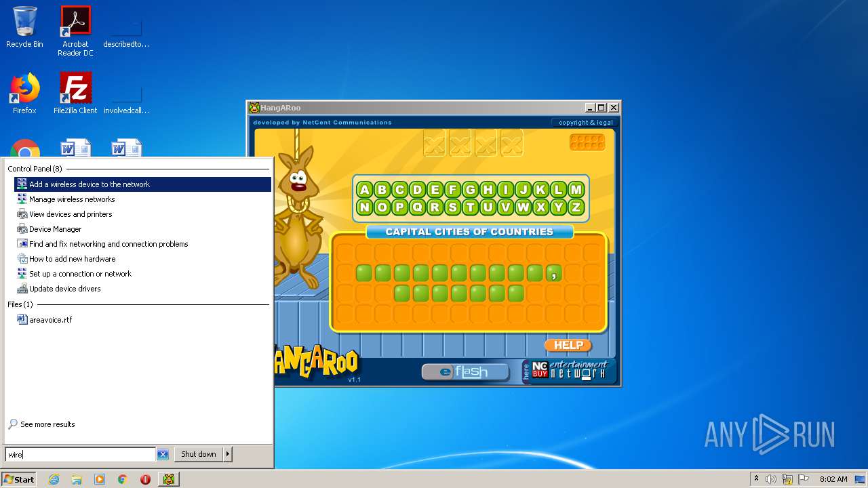Select letter Z tile
Image resolution: width=868 pixels, height=488 pixels.
pos(576,207)
